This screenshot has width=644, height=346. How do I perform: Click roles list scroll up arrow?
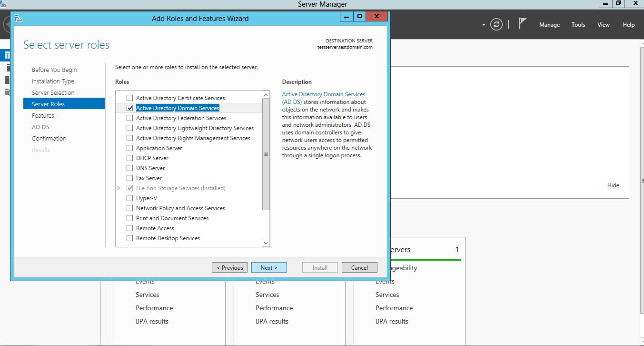pos(266,95)
